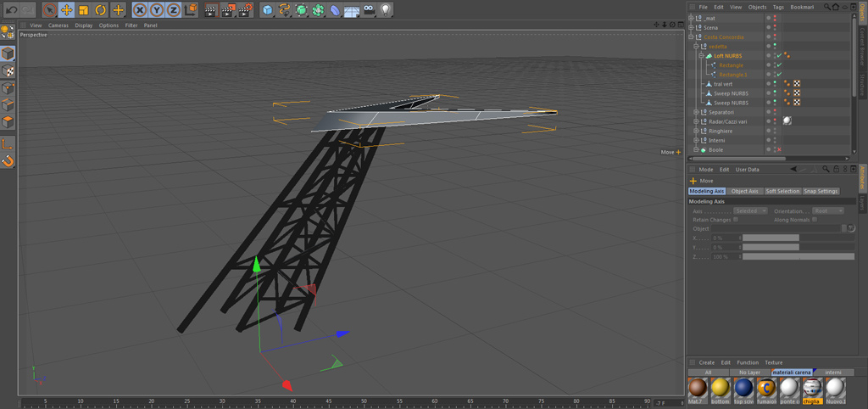Screen dimensions: 868x409
Task: Add a light object
Action: [x=386, y=9]
